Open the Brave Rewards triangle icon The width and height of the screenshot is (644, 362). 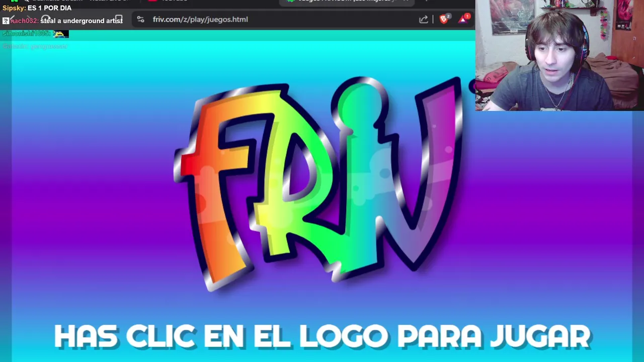click(x=464, y=19)
